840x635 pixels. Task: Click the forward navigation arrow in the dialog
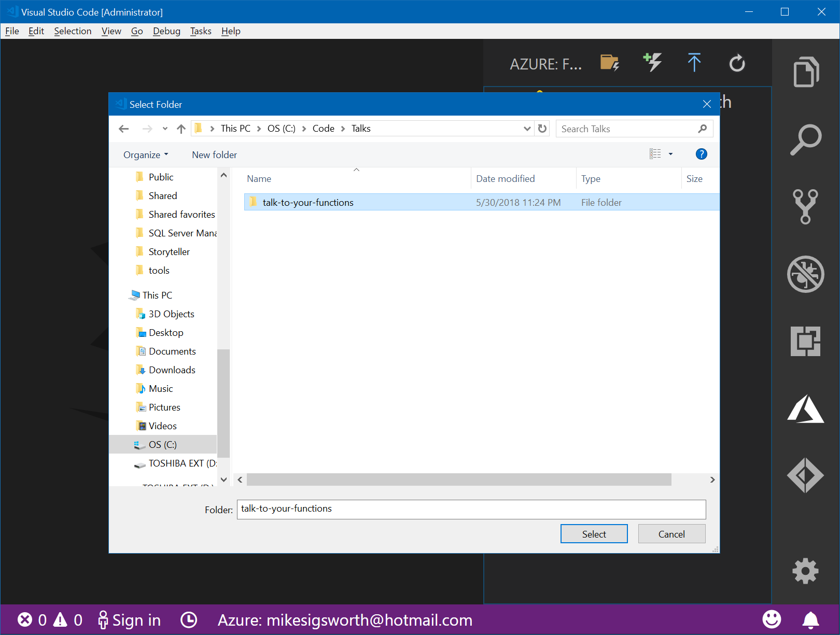pos(147,129)
